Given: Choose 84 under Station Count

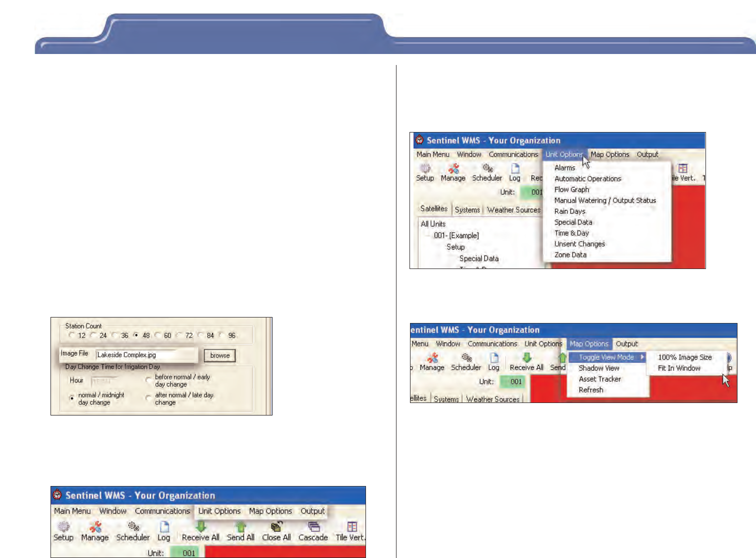Looking at the screenshot, I should [x=200, y=335].
